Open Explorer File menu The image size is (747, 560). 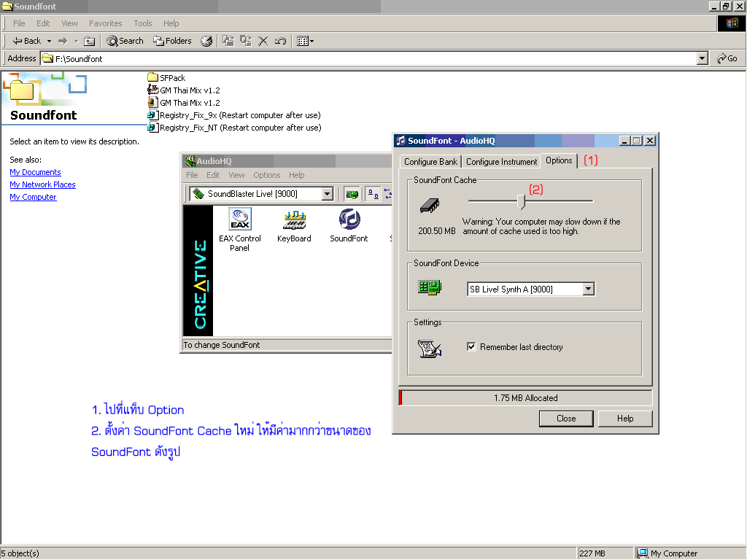[x=19, y=23]
